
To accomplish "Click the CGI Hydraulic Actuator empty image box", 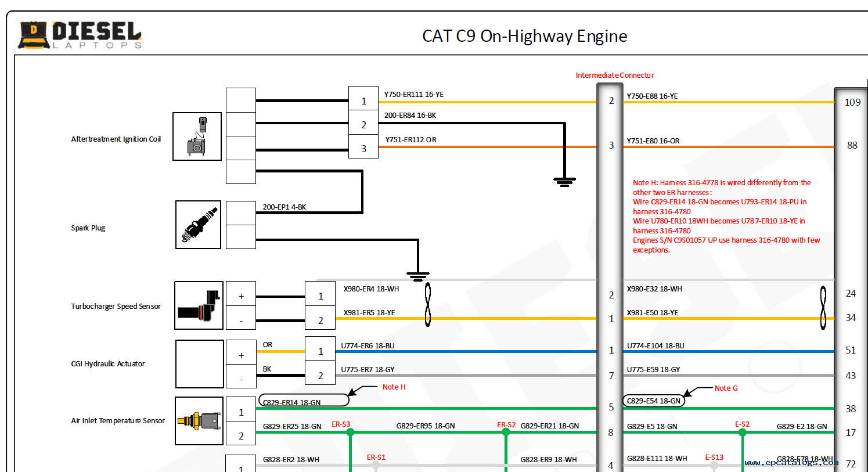I will [200, 364].
